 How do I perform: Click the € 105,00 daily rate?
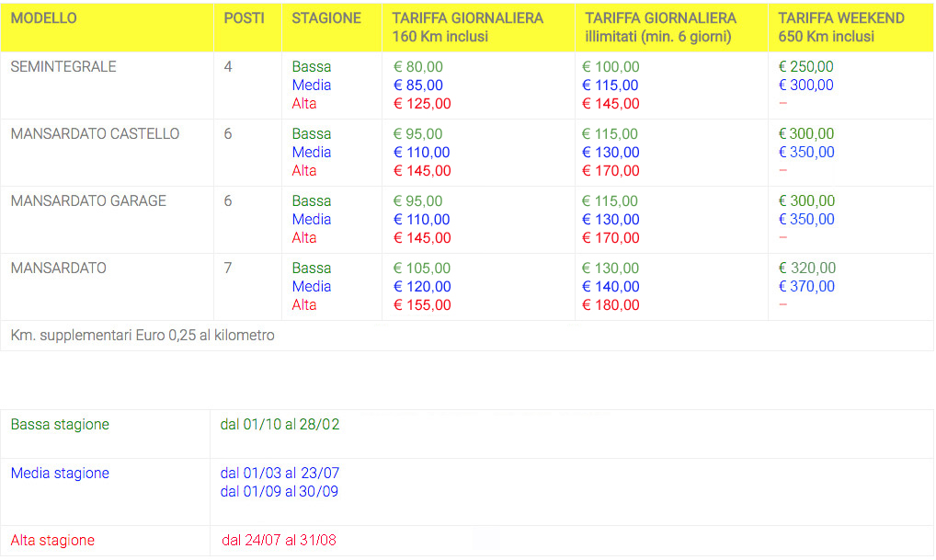[422, 269]
